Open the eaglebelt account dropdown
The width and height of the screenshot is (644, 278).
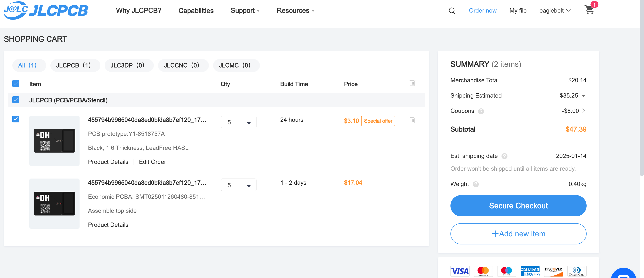coord(555,11)
